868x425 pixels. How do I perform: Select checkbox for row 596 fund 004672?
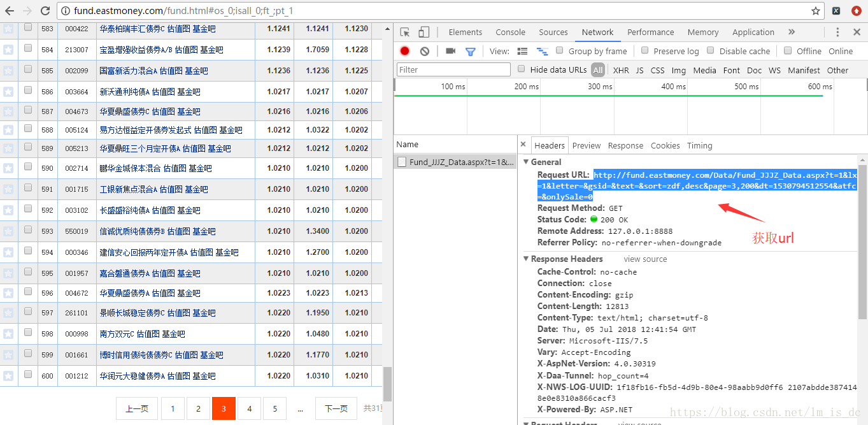coord(28,292)
